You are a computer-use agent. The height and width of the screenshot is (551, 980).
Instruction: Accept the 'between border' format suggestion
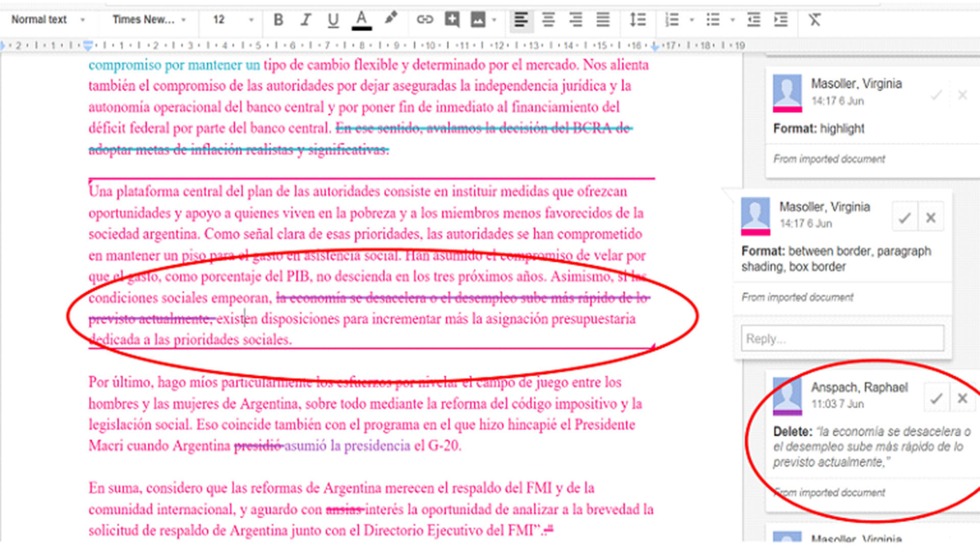coord(904,218)
